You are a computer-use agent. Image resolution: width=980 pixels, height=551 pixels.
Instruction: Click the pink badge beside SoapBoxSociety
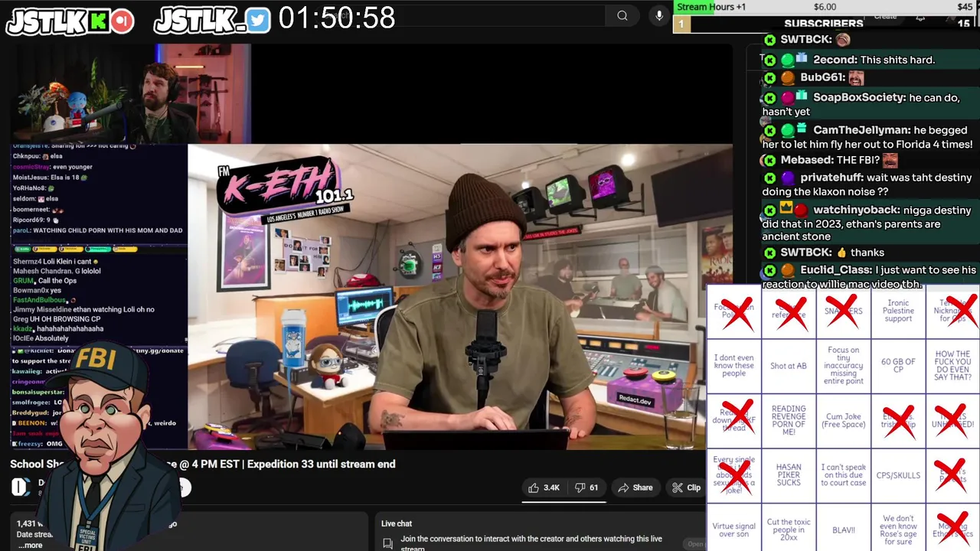tap(788, 97)
